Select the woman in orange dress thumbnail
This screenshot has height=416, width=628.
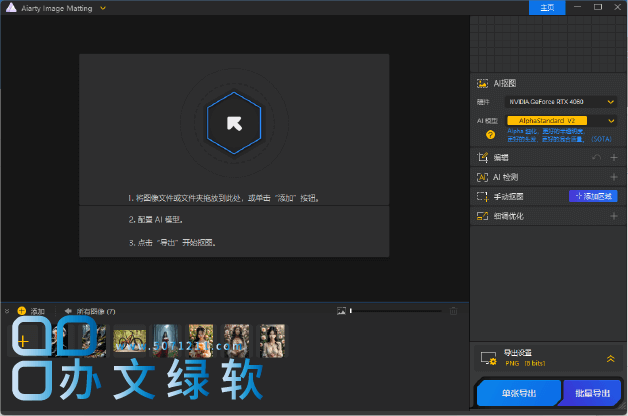[x=201, y=341]
